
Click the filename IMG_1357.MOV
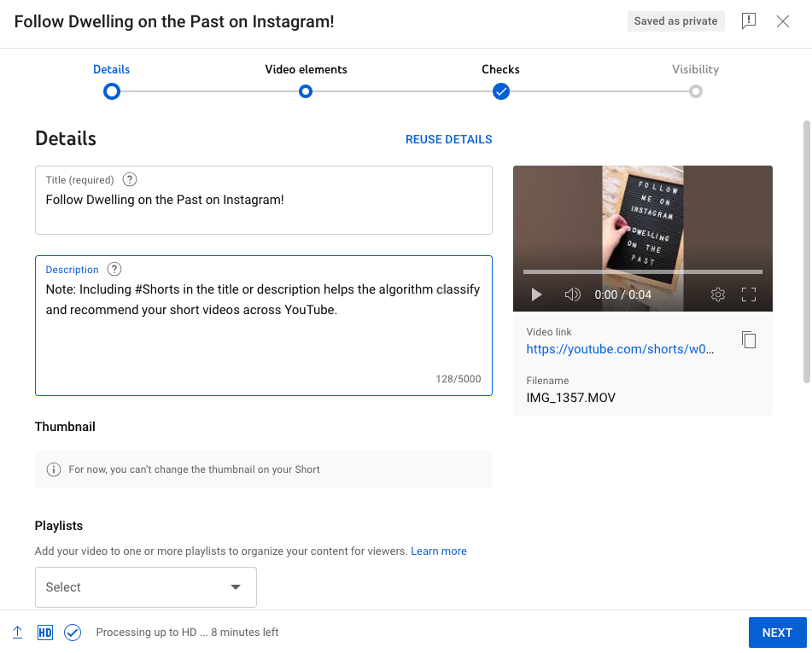[570, 398]
